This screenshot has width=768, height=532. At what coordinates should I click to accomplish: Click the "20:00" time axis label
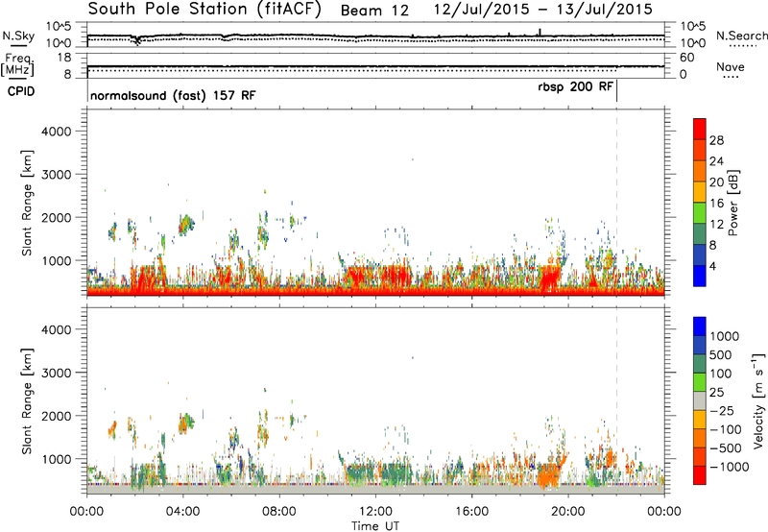tap(568, 512)
